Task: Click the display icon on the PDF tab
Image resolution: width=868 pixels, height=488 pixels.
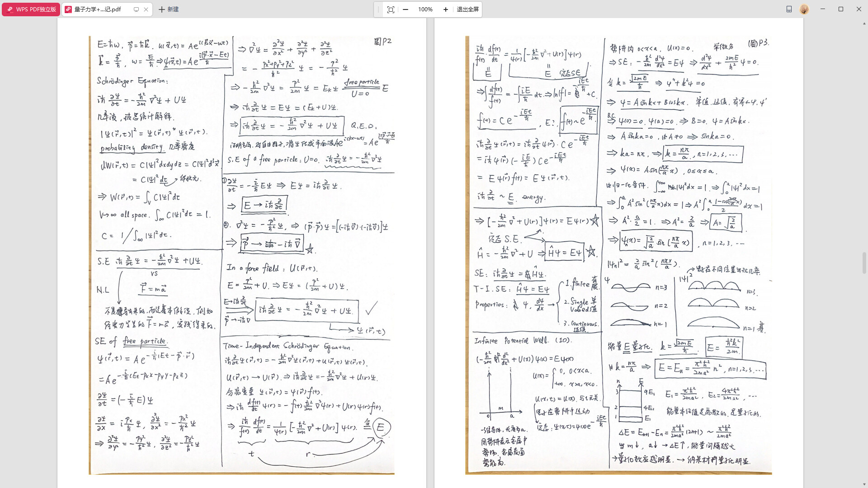Action: pos(136,9)
